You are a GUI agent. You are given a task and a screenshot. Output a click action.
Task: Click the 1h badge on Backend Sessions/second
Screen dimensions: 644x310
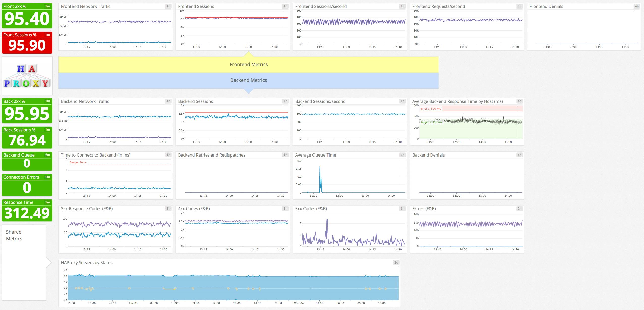point(403,101)
